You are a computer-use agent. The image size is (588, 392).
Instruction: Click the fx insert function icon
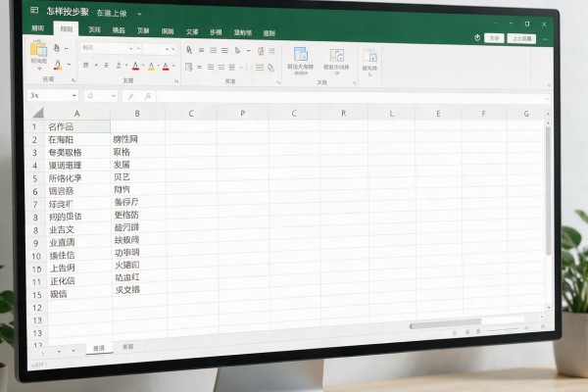click(148, 96)
